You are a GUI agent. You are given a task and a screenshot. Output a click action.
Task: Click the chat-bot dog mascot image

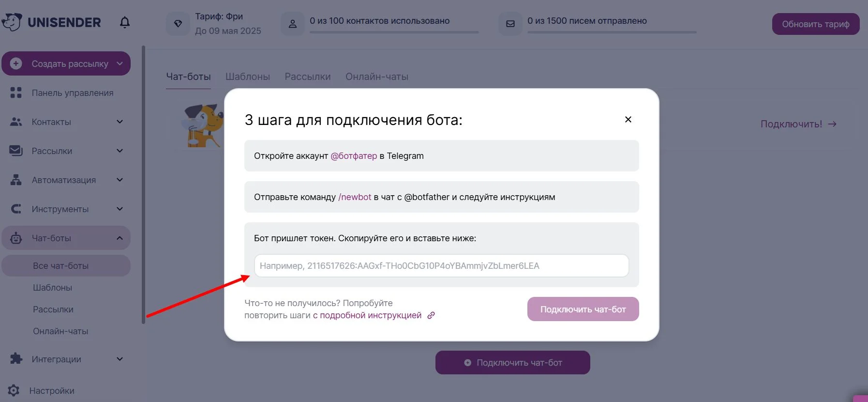click(203, 126)
